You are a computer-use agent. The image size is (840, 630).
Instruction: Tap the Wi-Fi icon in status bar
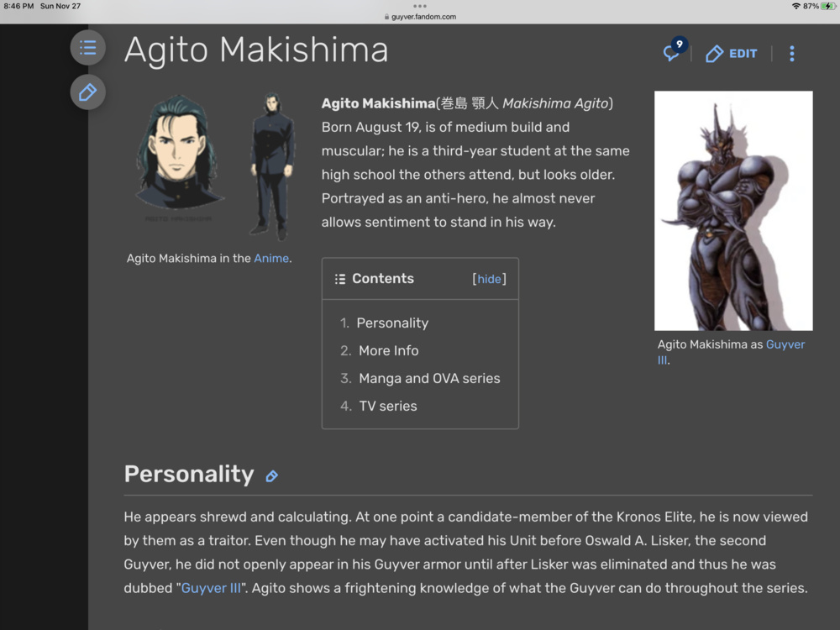[x=795, y=6]
